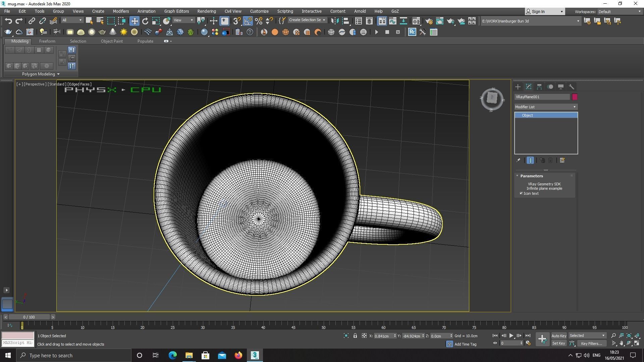This screenshot has height=362, width=644.
Task: Click the Undo arrow icon
Action: coord(8,21)
